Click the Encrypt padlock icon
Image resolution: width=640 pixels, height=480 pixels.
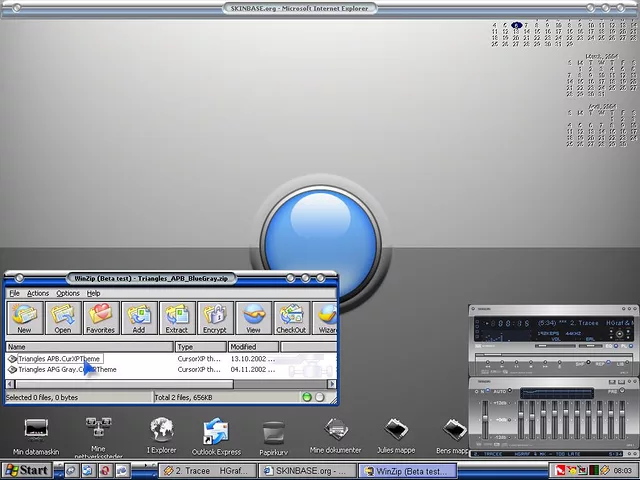[x=215, y=318]
